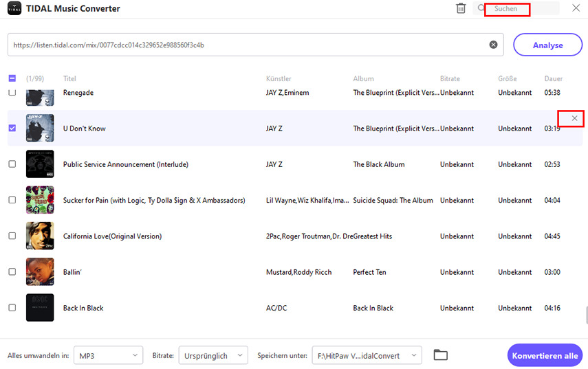
Task: Click California Love(Original Version) title
Action: click(x=113, y=236)
